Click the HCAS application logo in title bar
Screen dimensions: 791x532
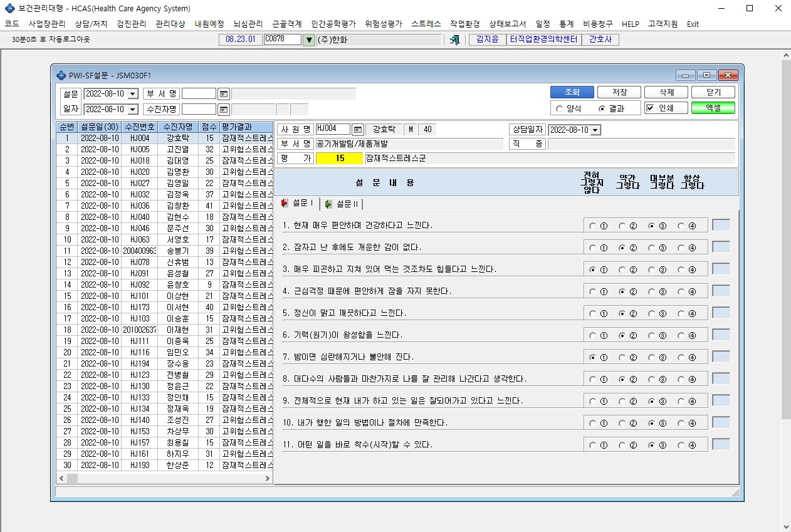pyautogui.click(x=9, y=9)
